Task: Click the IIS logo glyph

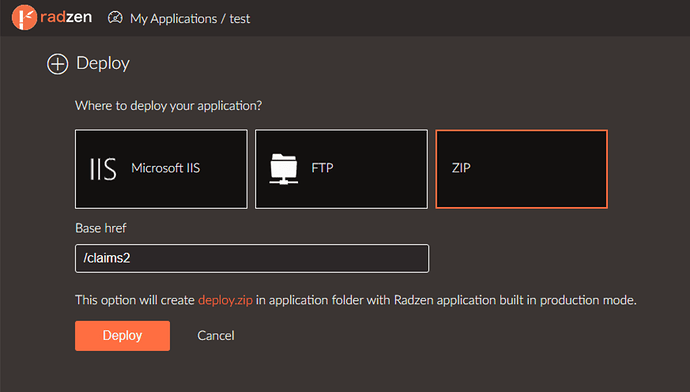Action: click(103, 169)
